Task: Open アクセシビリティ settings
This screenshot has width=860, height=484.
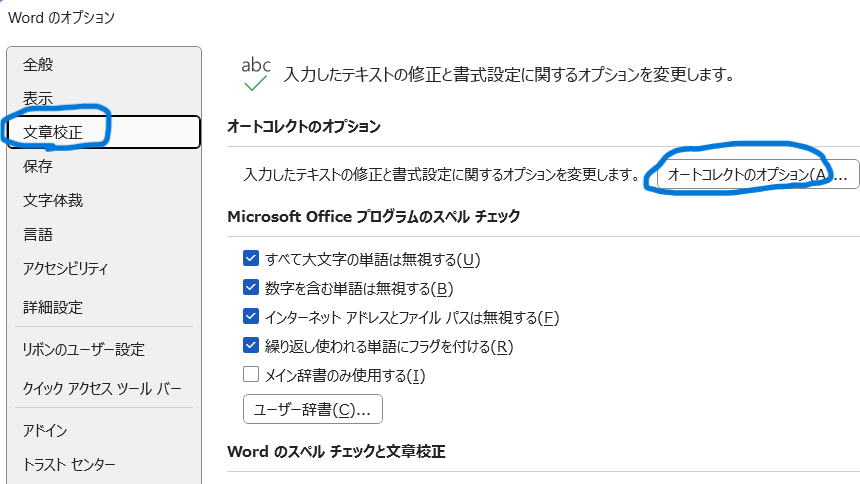Action: tap(66, 268)
